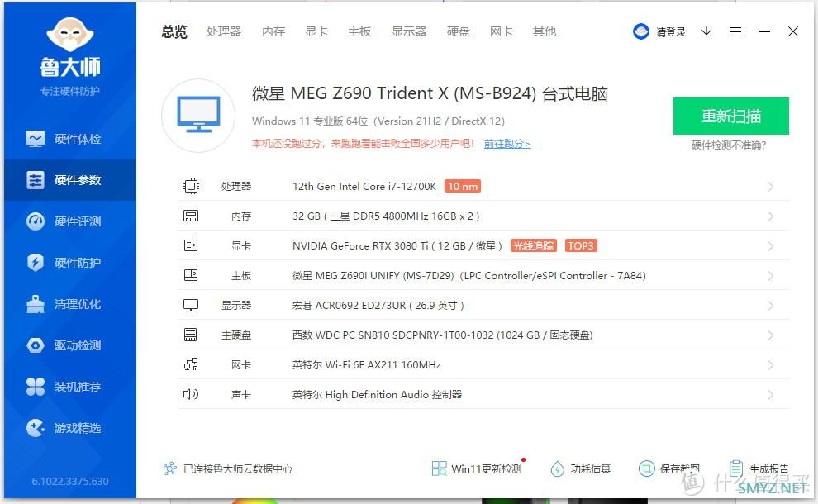The height and width of the screenshot is (504, 818).
Task: Switch to the 总览 tab
Action: point(174,32)
